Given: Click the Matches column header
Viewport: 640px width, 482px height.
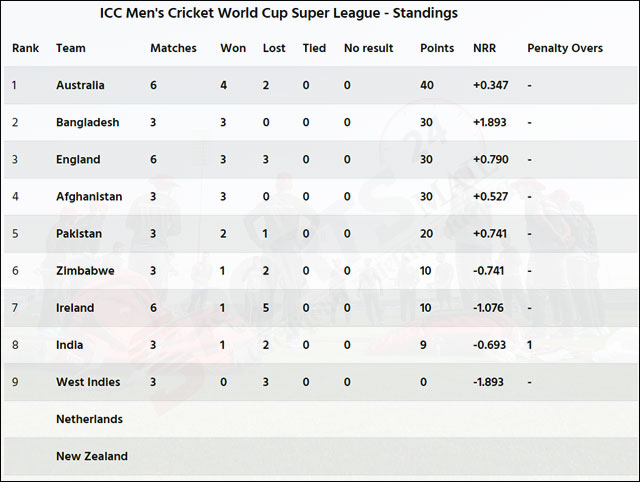Looking at the screenshot, I should [173, 48].
